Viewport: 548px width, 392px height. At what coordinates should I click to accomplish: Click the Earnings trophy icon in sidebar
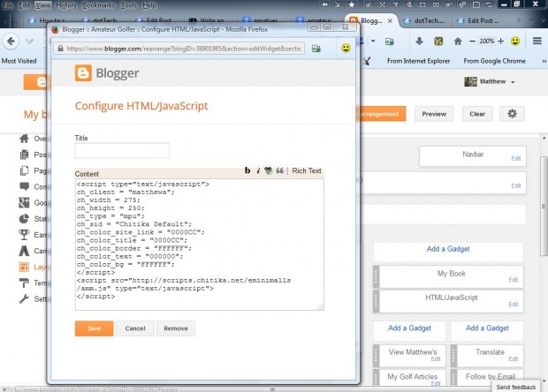pos(24,235)
